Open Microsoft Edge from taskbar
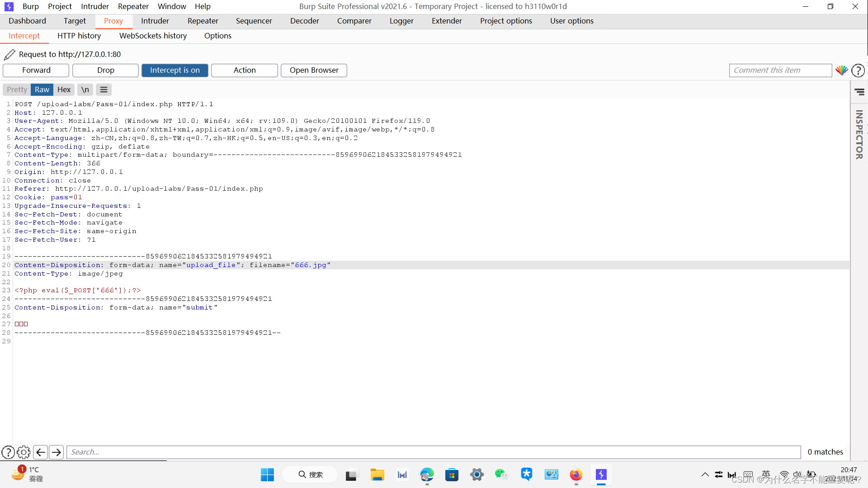This screenshot has height=488, width=868. [x=427, y=475]
